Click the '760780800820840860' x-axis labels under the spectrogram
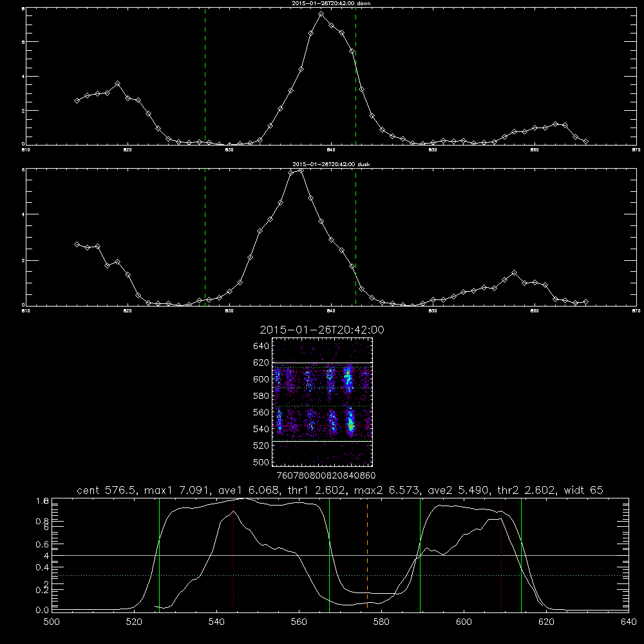 tap(326, 475)
